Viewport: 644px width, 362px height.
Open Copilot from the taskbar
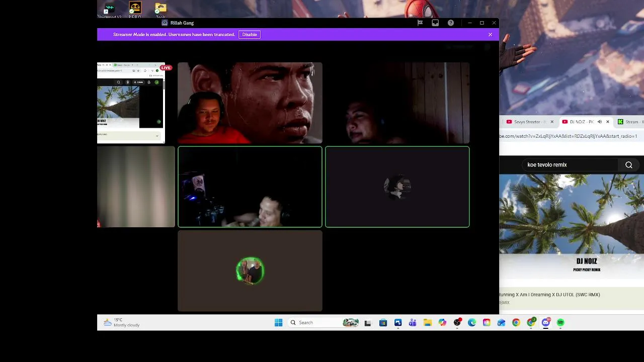pos(442,323)
